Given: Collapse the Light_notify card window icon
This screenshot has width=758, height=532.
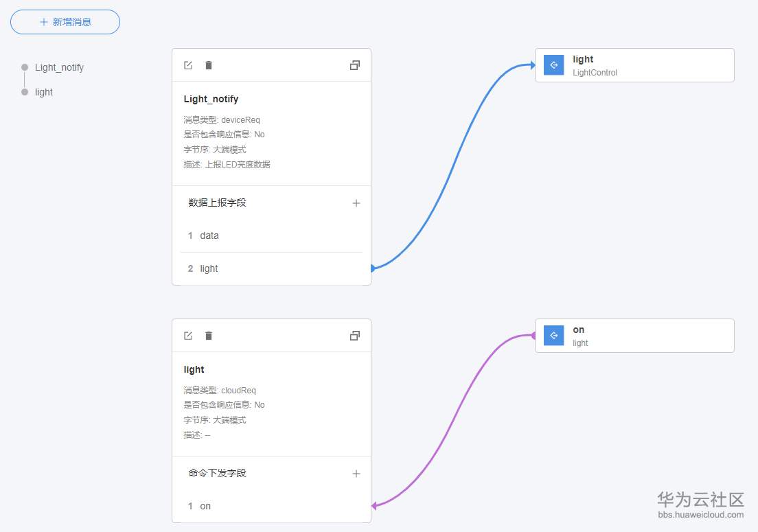Looking at the screenshot, I should pos(355,65).
